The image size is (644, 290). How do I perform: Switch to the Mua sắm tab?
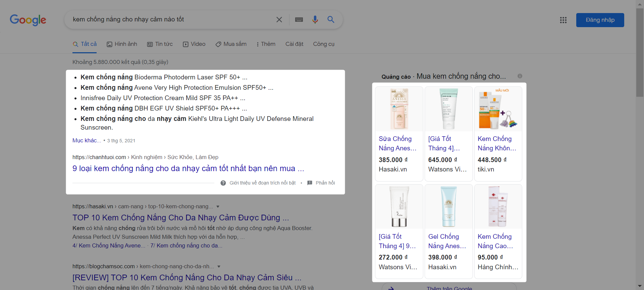tap(231, 44)
